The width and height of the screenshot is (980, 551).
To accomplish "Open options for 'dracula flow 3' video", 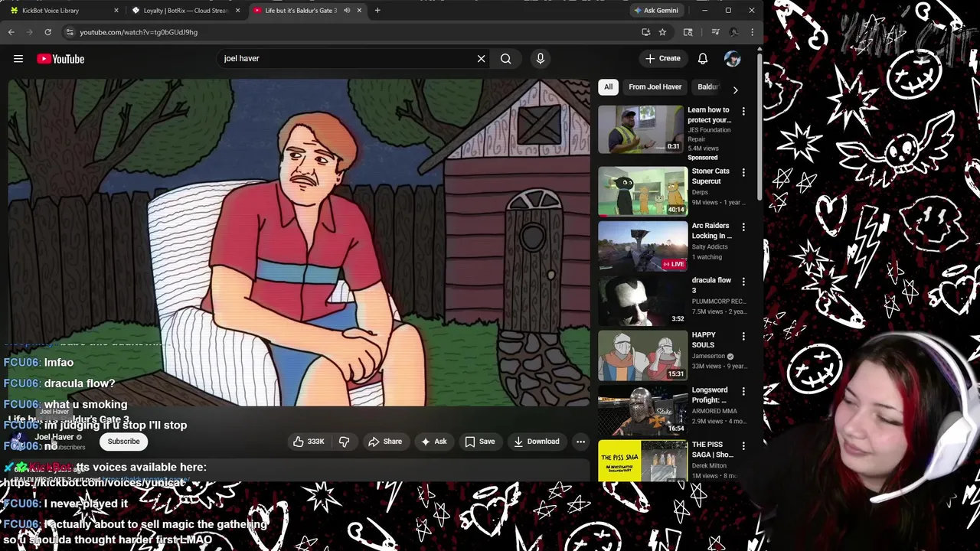I will [x=743, y=282].
